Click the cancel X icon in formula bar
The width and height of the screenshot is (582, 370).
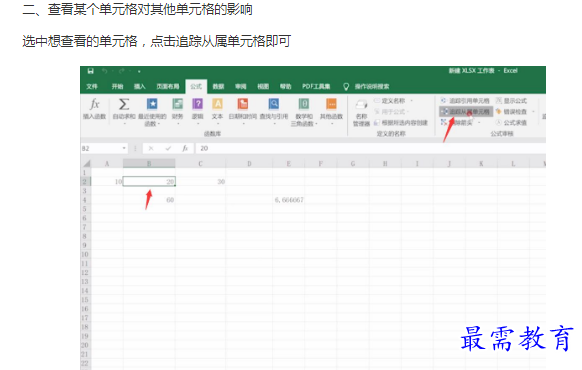[151, 148]
